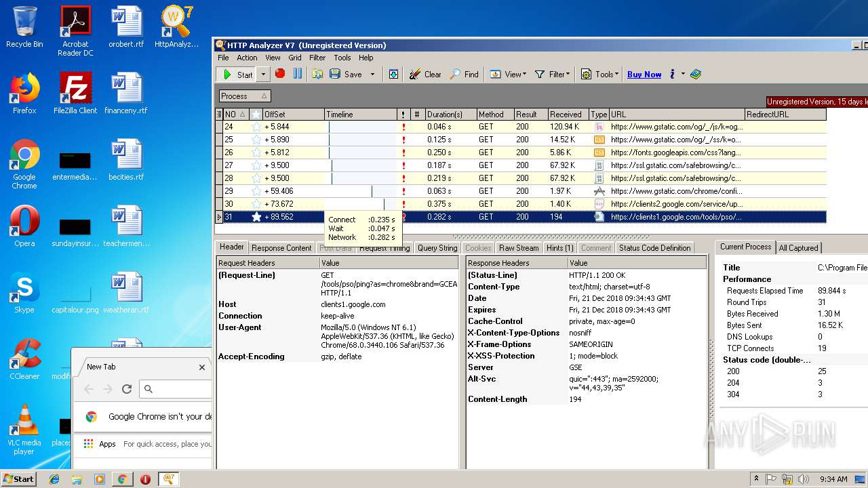Switch to the All Captured tab
This screenshot has width=868, height=488.
[x=798, y=248]
